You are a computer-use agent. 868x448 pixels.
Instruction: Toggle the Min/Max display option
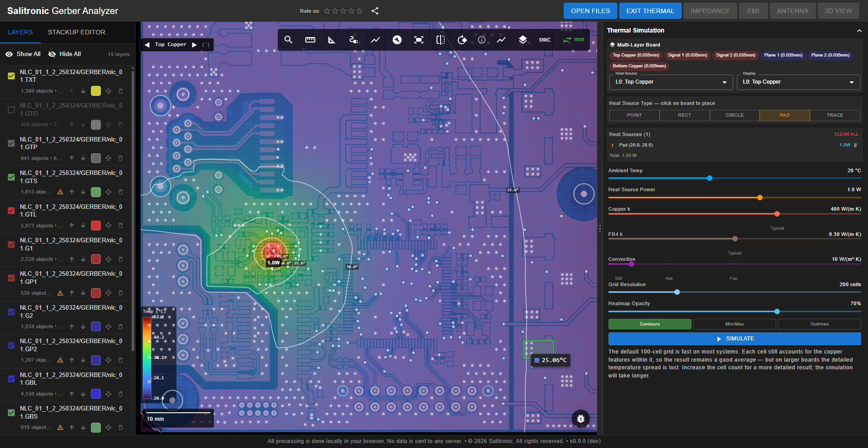coord(735,324)
